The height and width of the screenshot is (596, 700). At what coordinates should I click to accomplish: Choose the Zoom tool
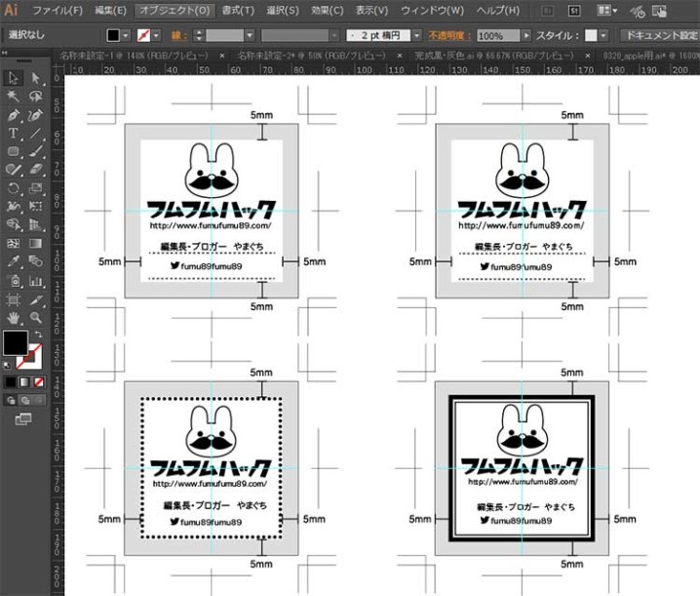pos(36,318)
